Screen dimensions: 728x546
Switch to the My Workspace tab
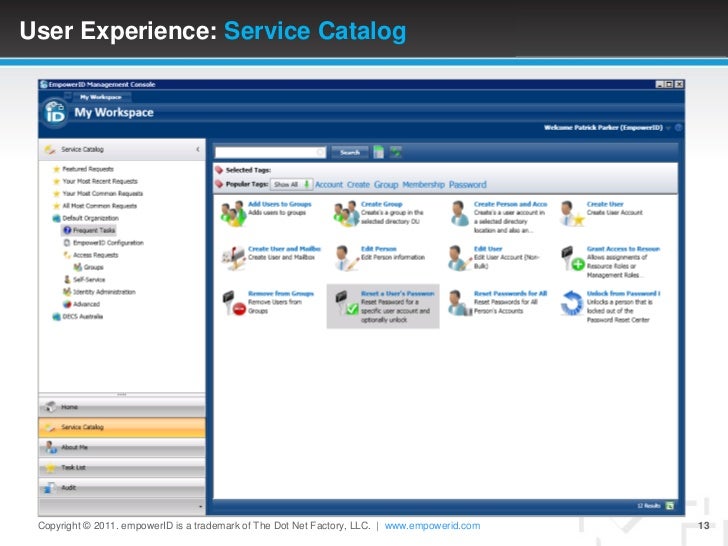tap(101, 97)
